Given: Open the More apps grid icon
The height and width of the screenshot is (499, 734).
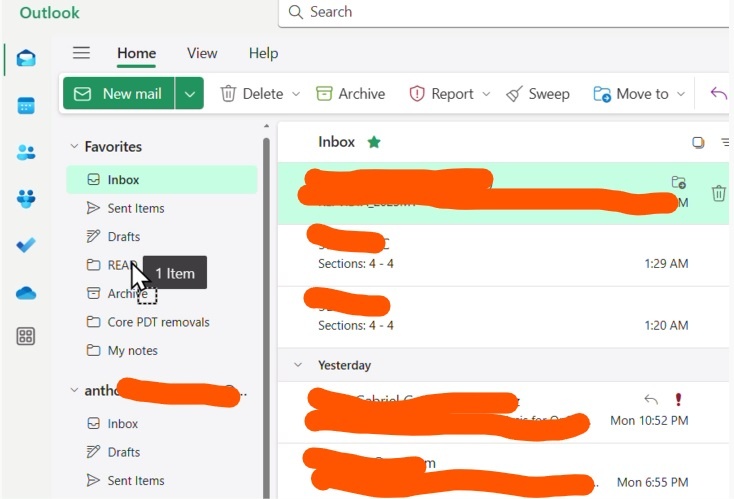Looking at the screenshot, I should click(x=26, y=336).
